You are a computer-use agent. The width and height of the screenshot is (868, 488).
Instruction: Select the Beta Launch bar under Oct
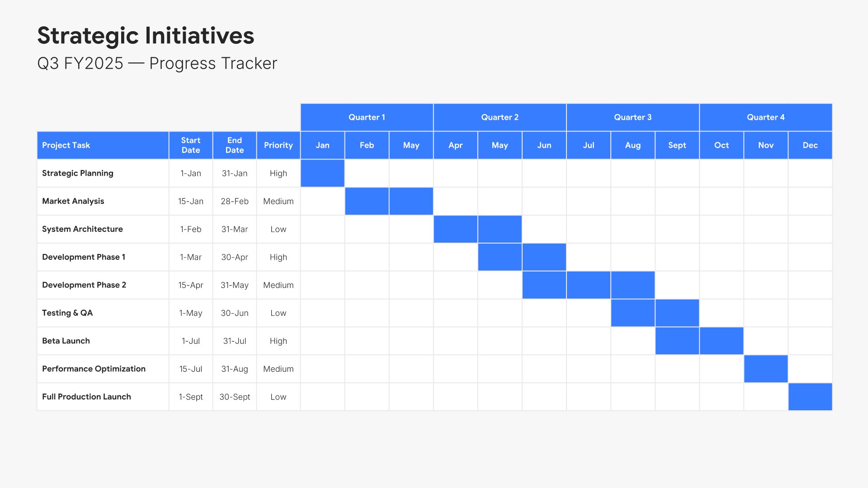coord(722,341)
